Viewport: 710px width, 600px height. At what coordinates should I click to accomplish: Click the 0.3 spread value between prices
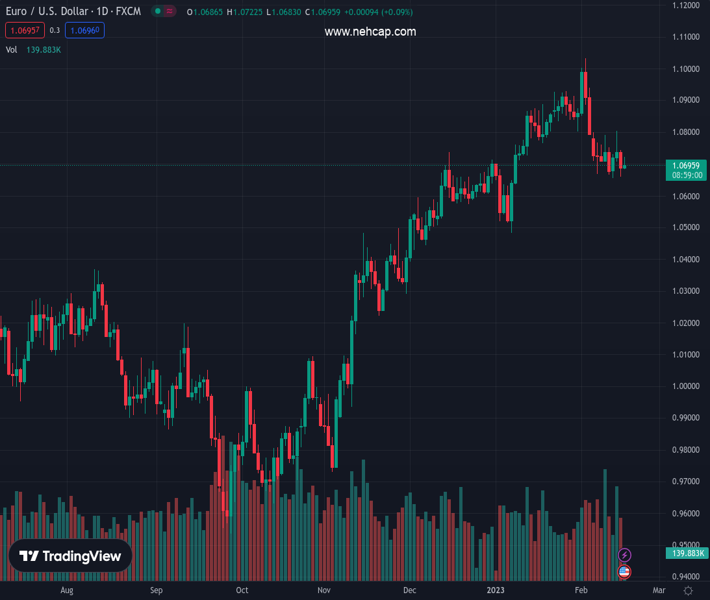[x=54, y=31]
